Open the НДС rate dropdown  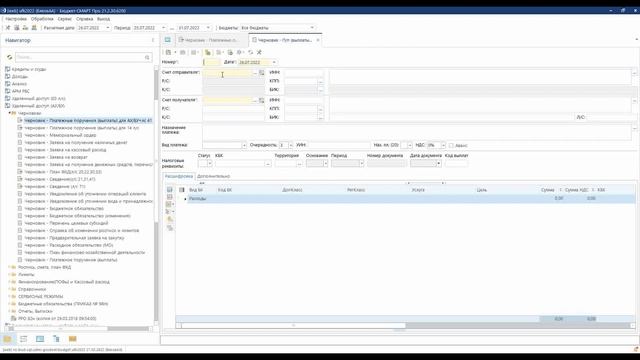(443, 145)
